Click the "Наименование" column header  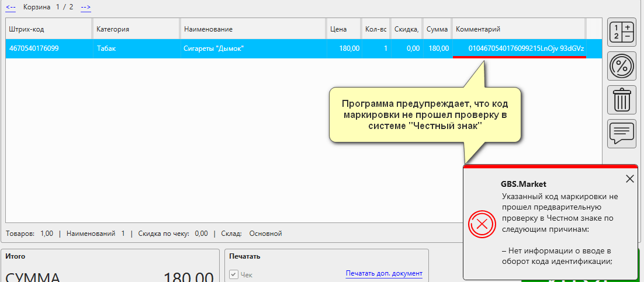click(252, 29)
